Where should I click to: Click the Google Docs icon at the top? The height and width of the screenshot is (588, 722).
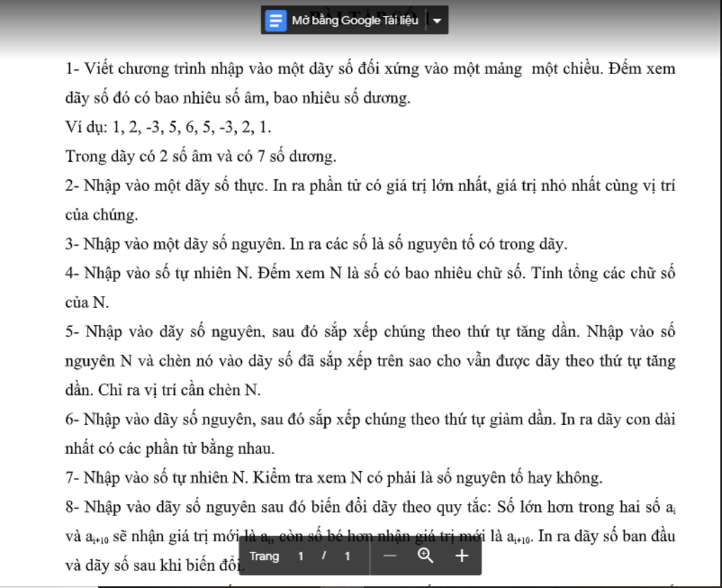click(x=276, y=20)
